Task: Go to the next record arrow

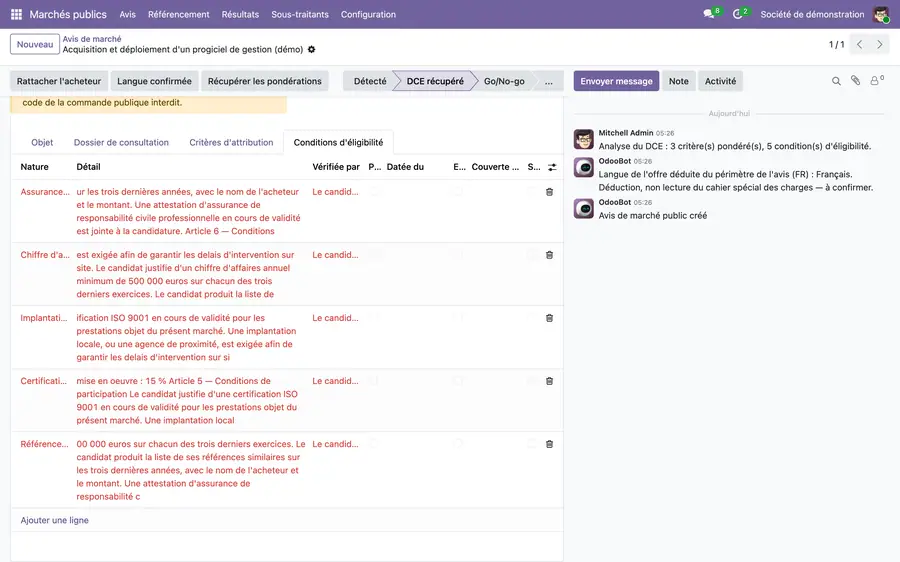Action: [879, 44]
